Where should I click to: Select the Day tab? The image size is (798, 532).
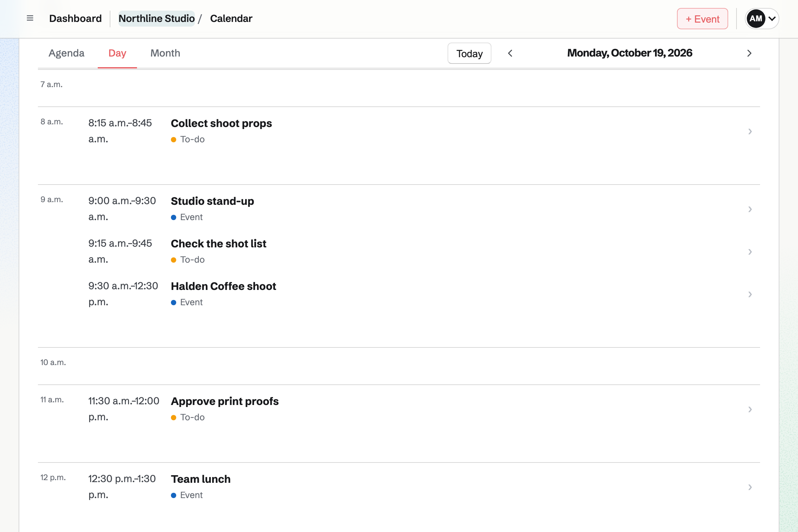(117, 53)
